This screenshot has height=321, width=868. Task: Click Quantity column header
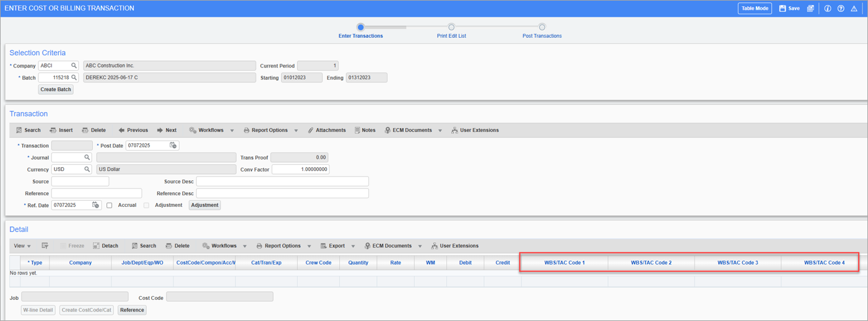click(x=358, y=263)
